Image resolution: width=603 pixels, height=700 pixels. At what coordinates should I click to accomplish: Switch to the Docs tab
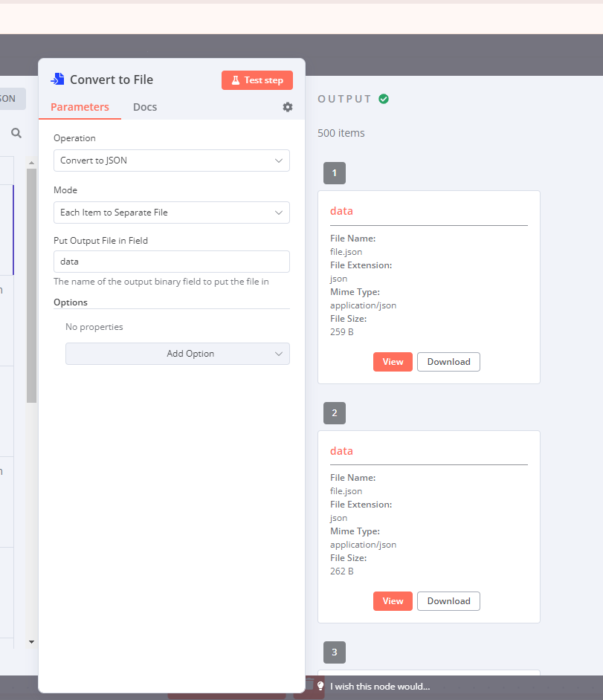click(x=145, y=107)
